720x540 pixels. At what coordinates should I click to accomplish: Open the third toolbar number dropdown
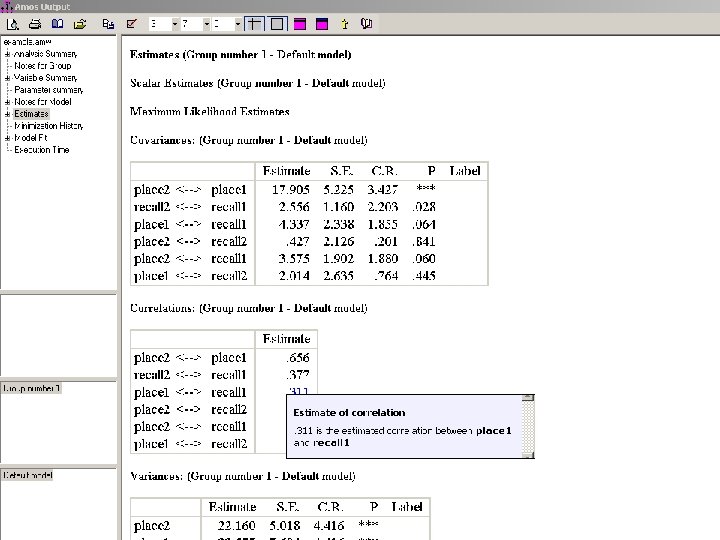coord(237,24)
